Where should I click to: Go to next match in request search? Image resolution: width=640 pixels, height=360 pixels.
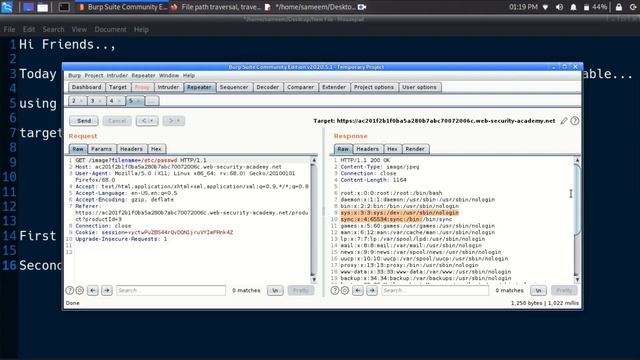[107, 290]
